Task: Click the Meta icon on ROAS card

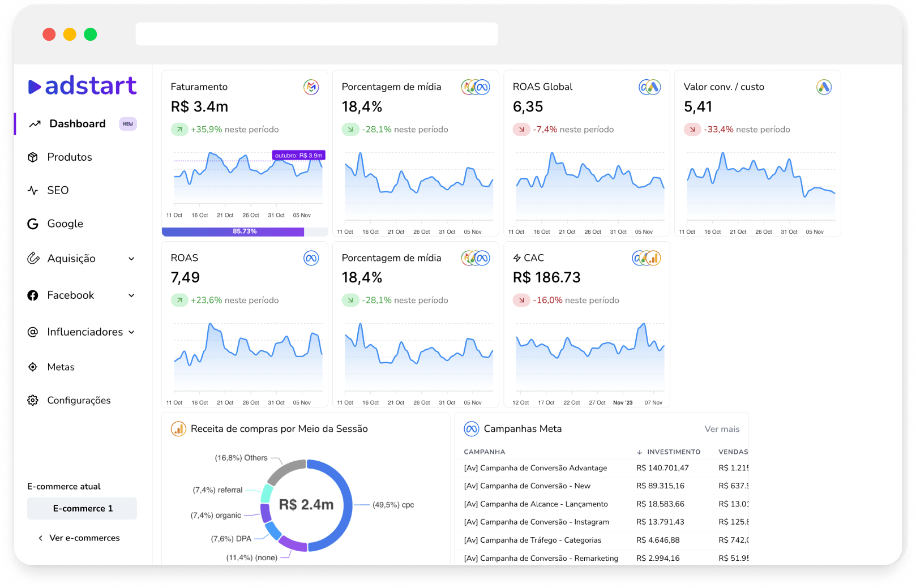Action: (x=311, y=258)
